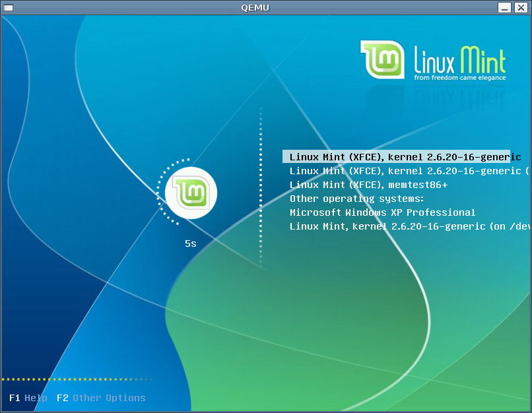Click the 'Other operating systems:' entry

[x=356, y=199]
